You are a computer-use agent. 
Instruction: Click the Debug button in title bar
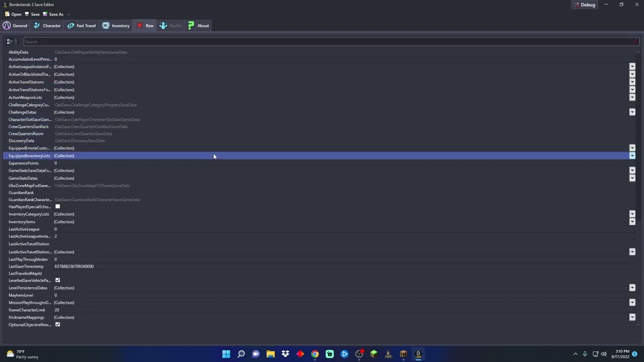pos(584,5)
